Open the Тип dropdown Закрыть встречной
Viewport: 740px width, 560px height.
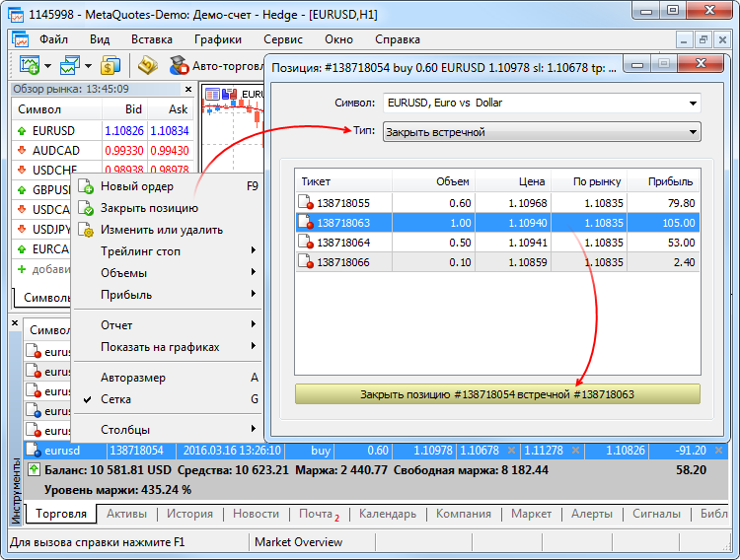[x=542, y=132]
